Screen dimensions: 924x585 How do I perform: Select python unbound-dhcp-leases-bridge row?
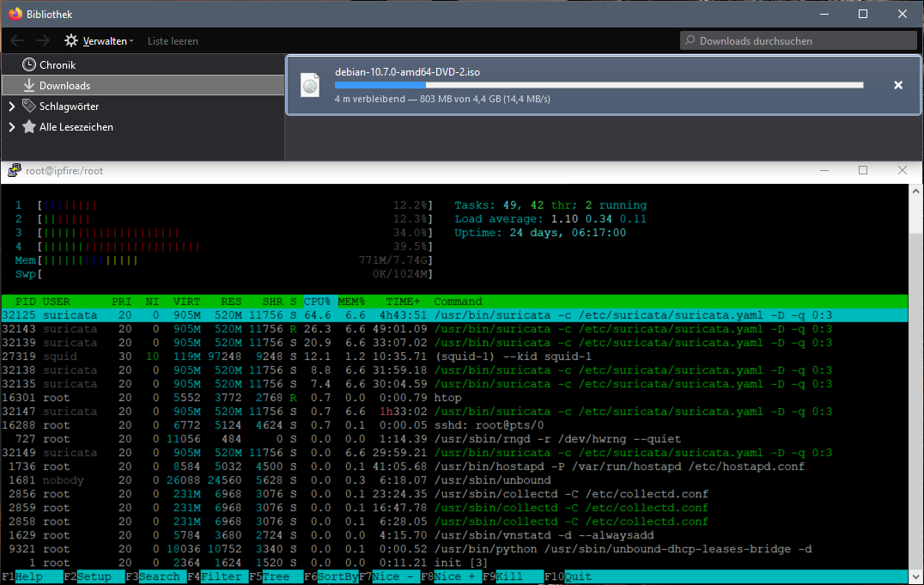(x=454, y=549)
